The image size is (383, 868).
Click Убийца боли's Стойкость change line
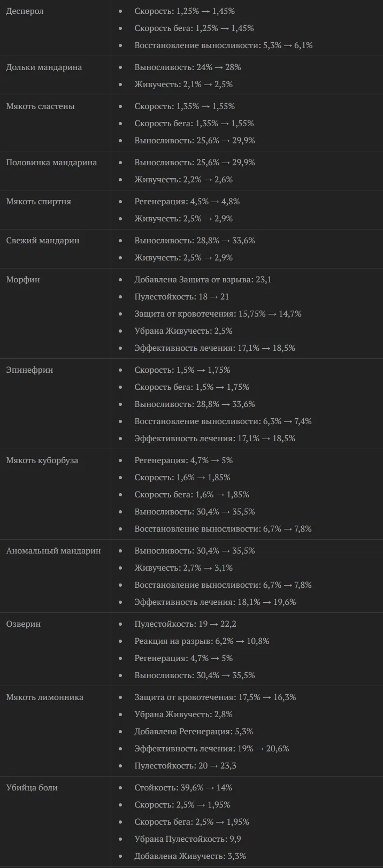pos(183,788)
